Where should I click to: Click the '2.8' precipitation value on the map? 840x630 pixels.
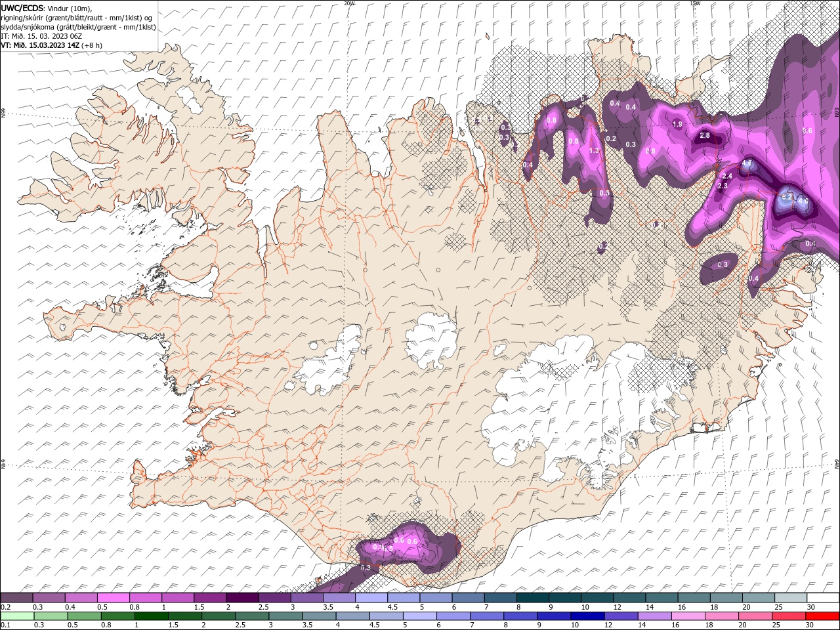tap(705, 136)
